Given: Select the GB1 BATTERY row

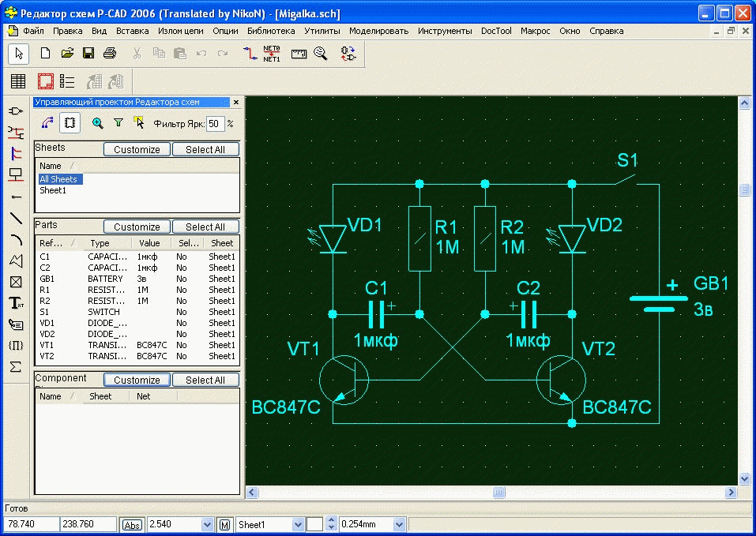Looking at the screenshot, I should pos(137,279).
